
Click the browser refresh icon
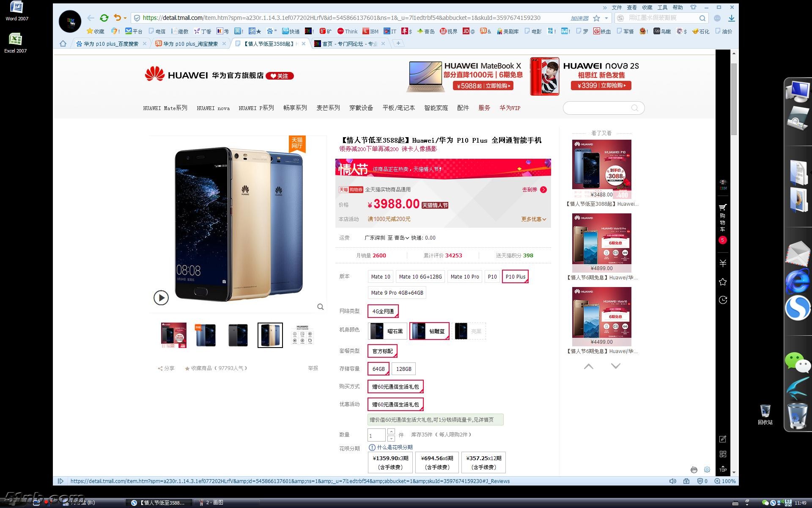point(104,18)
